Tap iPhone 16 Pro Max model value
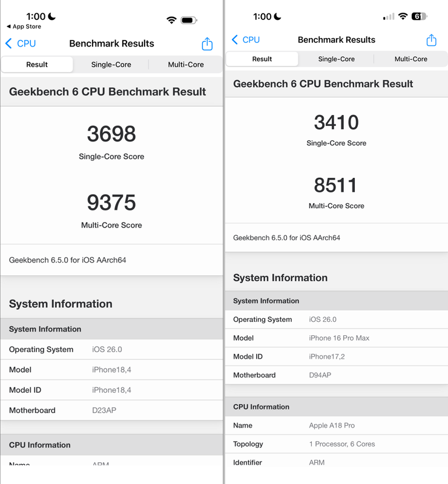This screenshot has width=448, height=484. tap(339, 338)
